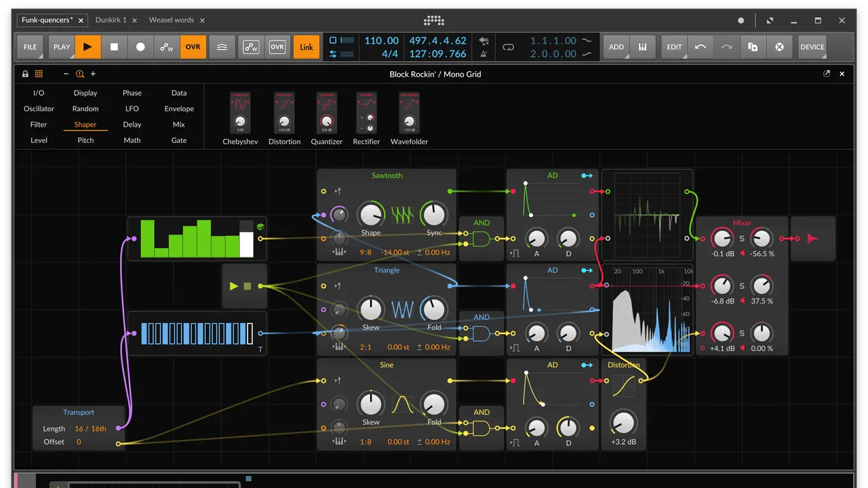The width and height of the screenshot is (868, 488).
Task: Stop transport playback
Action: [x=114, y=47]
